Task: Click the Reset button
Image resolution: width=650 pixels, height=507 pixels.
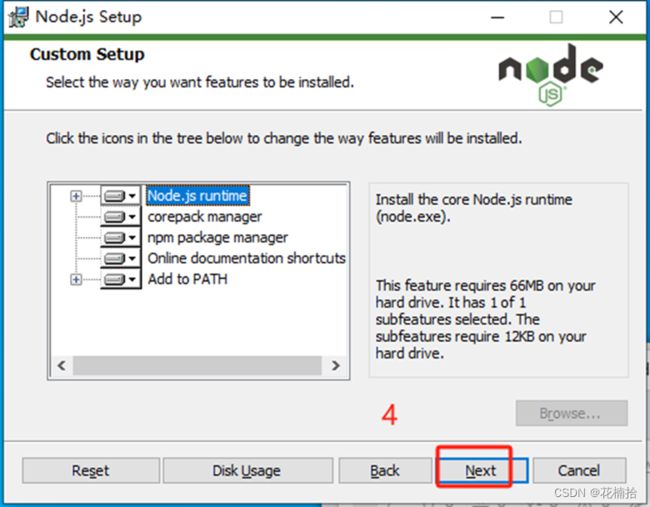Action: click(x=91, y=471)
